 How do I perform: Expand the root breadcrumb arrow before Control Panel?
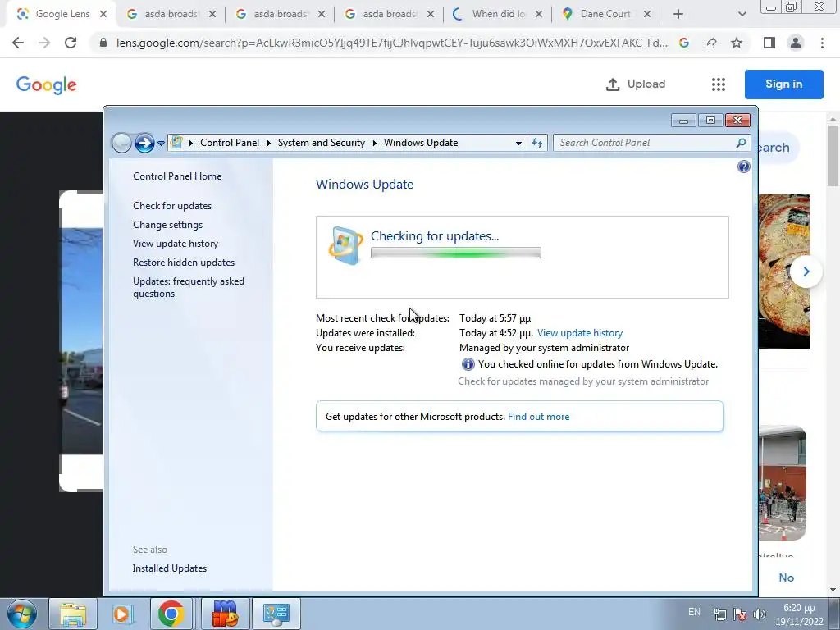(190, 143)
